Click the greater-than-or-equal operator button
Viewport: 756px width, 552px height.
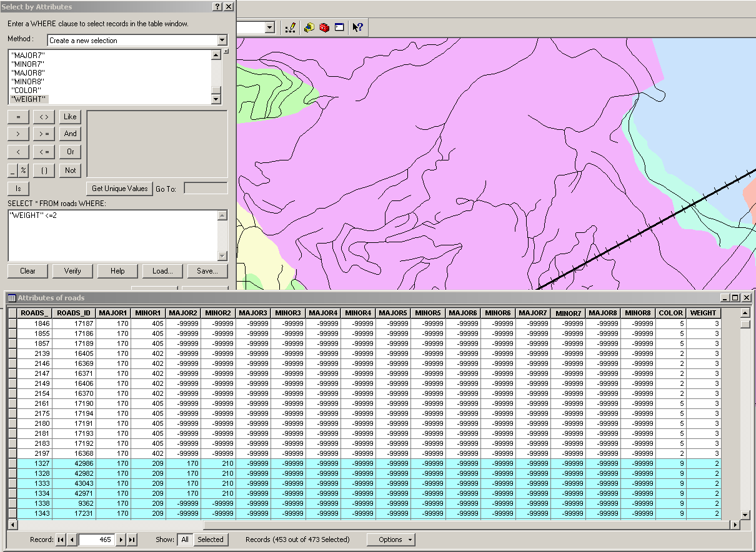[44, 134]
